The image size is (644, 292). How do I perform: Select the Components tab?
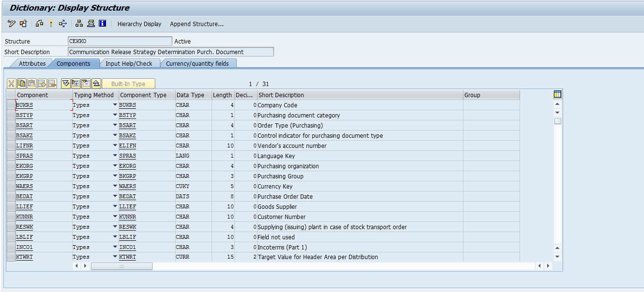point(73,63)
